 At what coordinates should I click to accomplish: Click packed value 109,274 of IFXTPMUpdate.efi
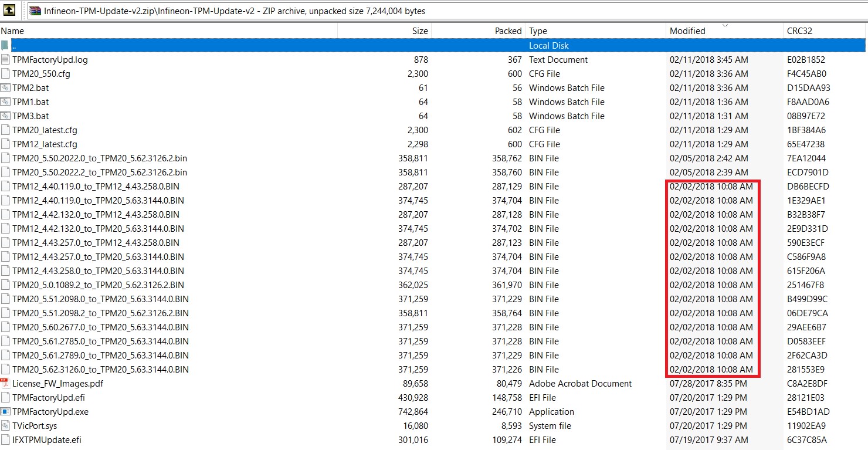[x=507, y=440]
